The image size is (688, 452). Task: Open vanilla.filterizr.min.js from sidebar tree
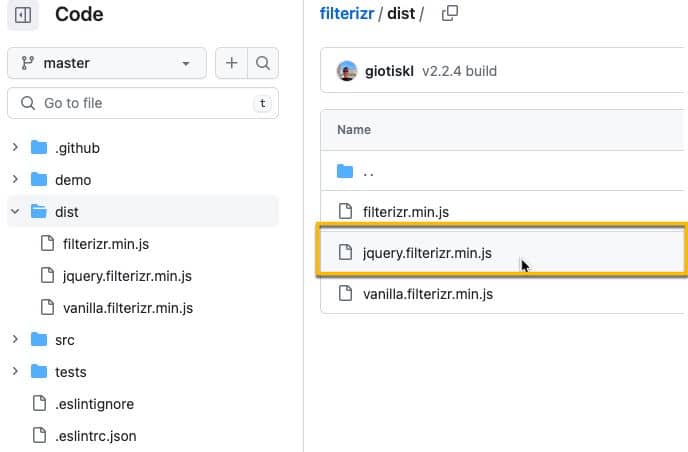(x=127, y=308)
